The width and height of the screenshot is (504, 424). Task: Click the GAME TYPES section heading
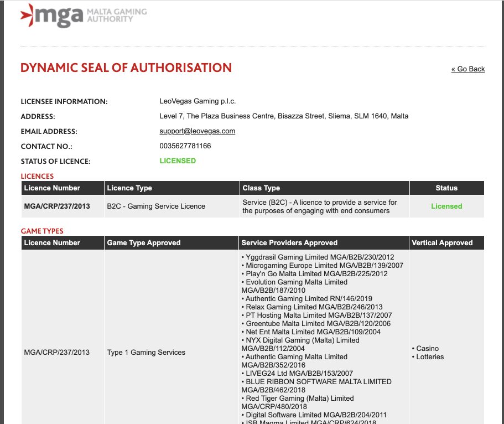[x=42, y=231]
